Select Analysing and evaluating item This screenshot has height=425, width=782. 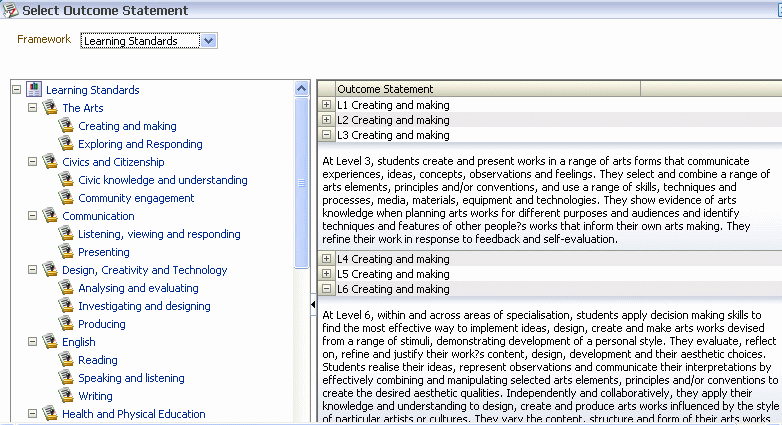tap(138, 288)
